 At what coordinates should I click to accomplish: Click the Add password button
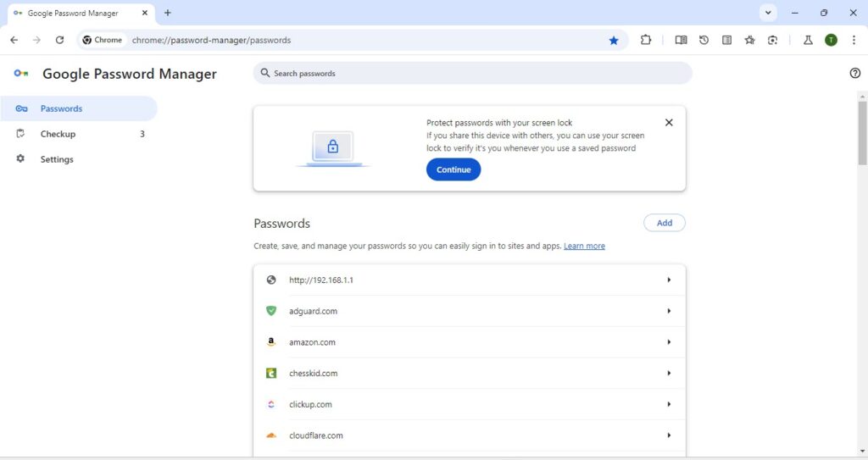(x=665, y=223)
